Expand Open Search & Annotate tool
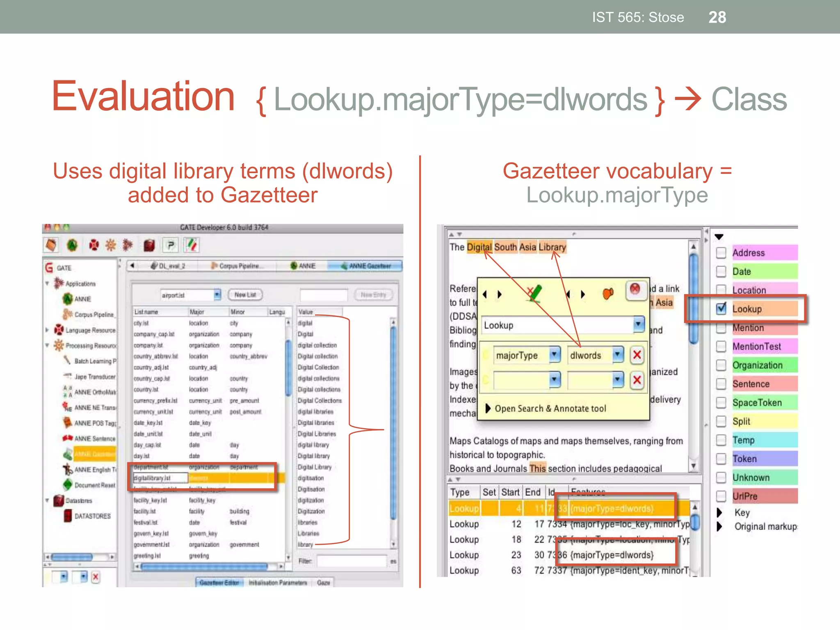Image resolution: width=840 pixels, height=630 pixels. pyautogui.click(x=488, y=408)
